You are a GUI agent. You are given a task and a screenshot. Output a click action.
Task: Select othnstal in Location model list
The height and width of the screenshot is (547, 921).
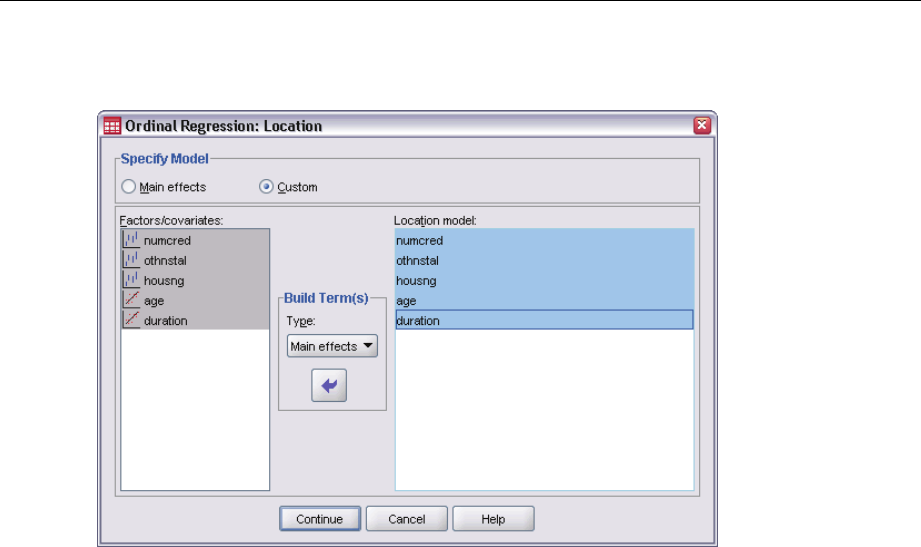544,260
